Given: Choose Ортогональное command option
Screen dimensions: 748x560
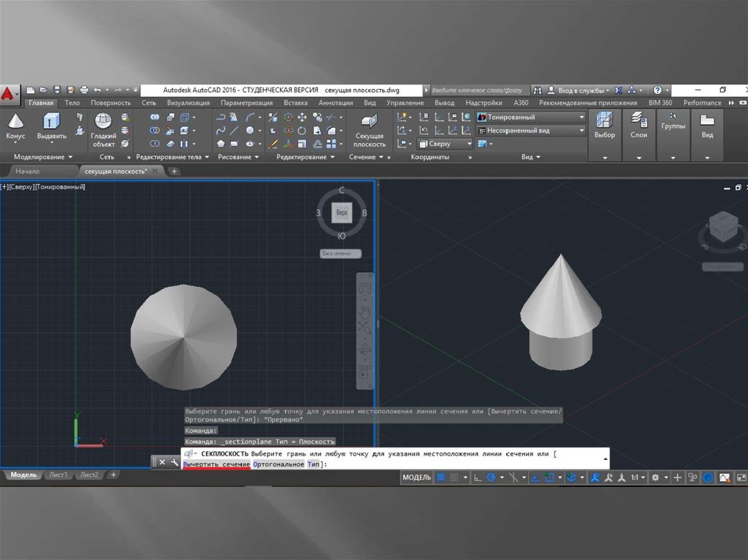Looking at the screenshot, I should 279,464.
